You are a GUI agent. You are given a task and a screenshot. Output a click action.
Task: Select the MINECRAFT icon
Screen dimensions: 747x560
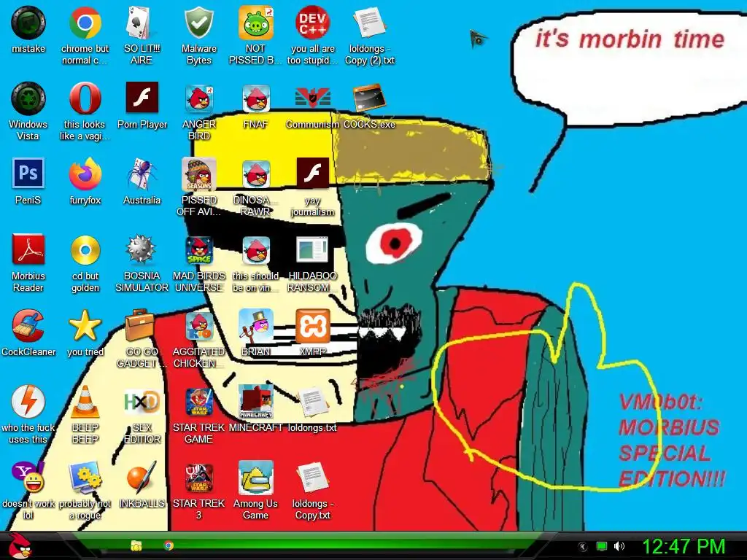point(256,402)
